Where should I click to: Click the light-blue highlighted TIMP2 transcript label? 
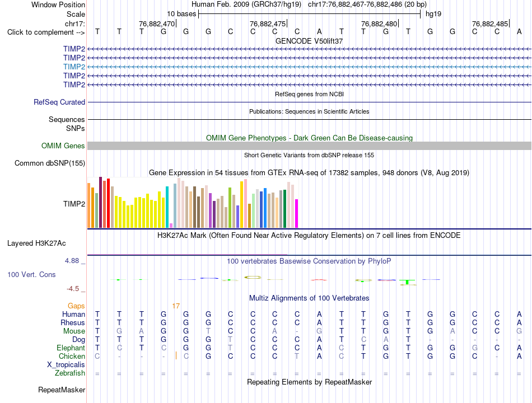[74, 67]
